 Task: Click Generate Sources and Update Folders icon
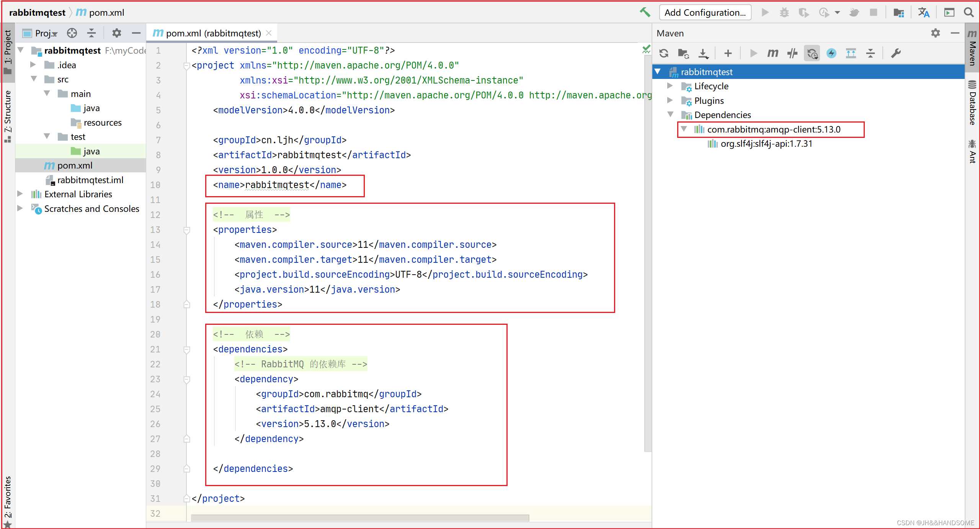click(683, 53)
